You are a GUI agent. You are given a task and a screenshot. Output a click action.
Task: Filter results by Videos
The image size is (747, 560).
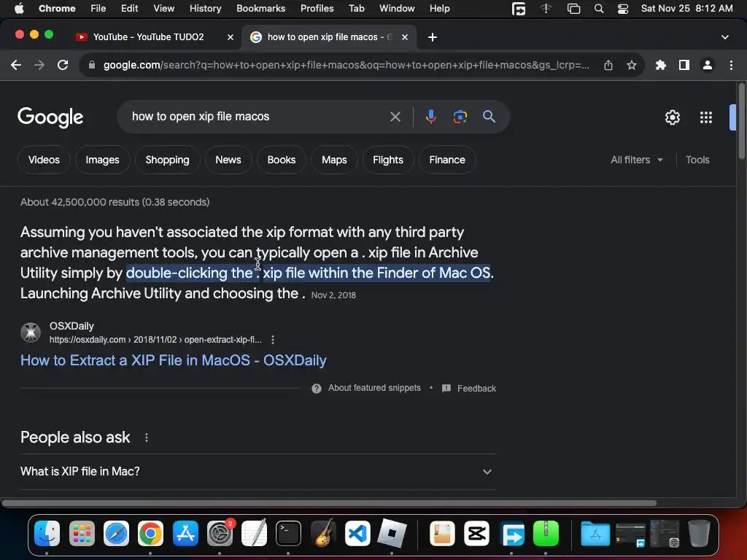pyautogui.click(x=44, y=160)
